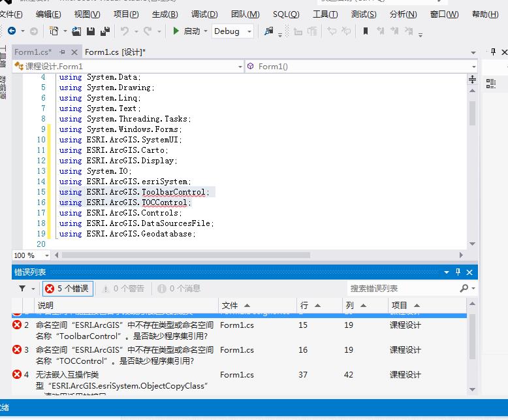Click the error list filter funnel icon
The height and width of the screenshot is (420, 508).
[23, 288]
